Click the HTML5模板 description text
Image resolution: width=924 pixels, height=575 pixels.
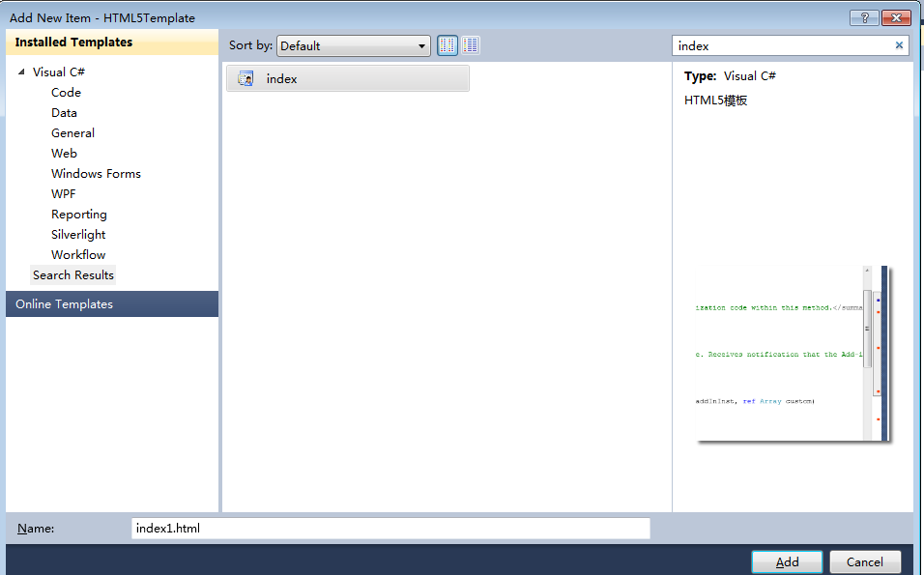point(715,101)
